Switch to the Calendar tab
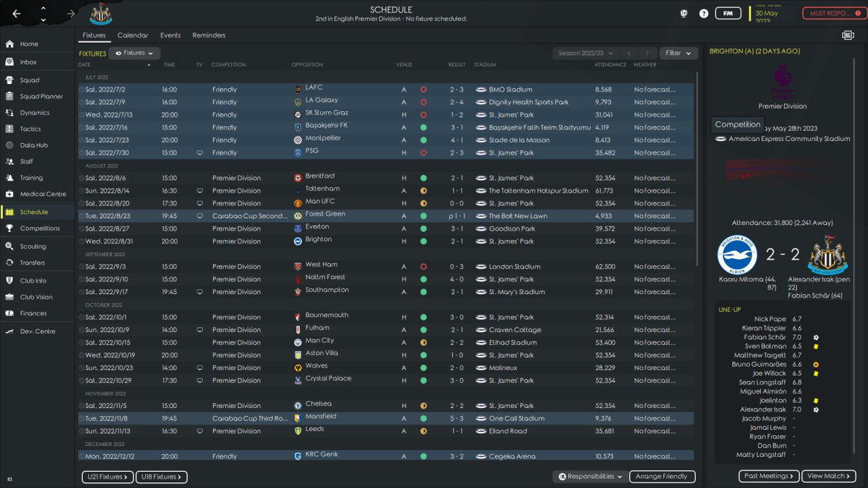 point(132,35)
